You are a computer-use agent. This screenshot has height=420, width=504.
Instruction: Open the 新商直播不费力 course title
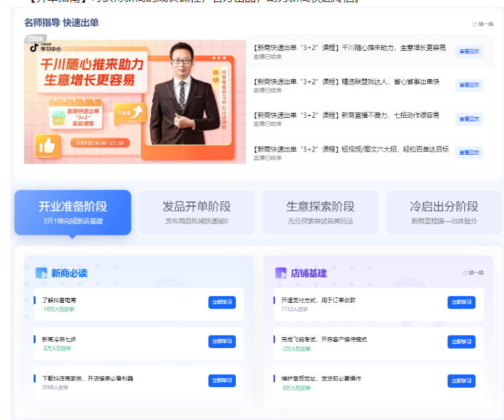coord(346,115)
